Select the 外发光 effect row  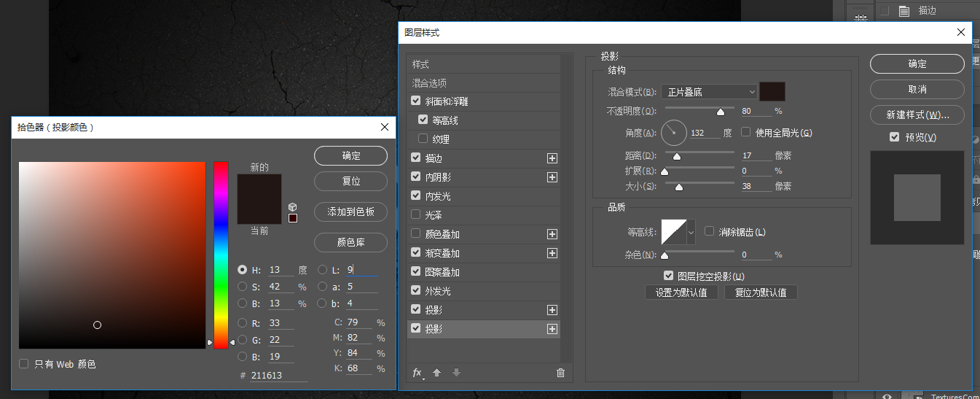(x=483, y=291)
